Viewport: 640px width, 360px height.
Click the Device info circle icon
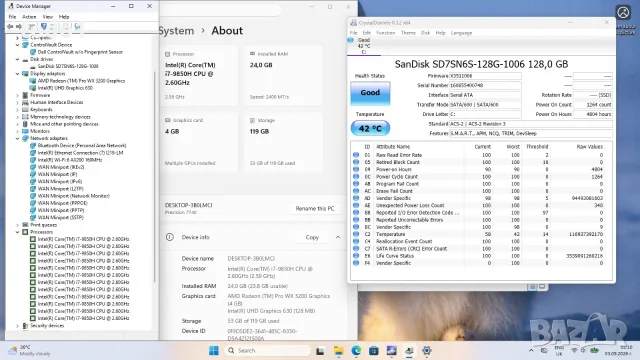170,237
